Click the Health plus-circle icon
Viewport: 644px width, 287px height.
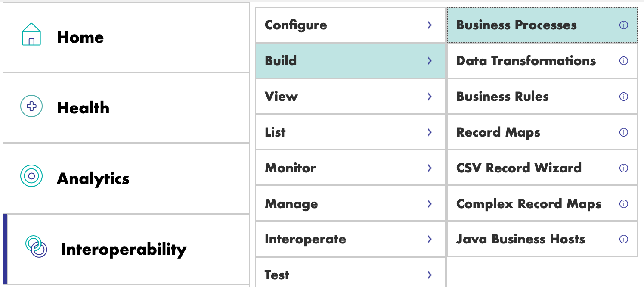[31, 106]
